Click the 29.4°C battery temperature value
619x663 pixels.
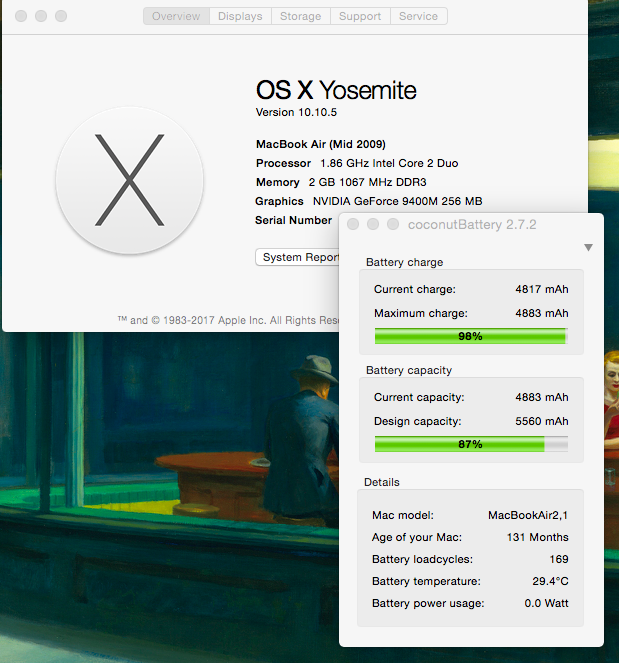point(550,581)
